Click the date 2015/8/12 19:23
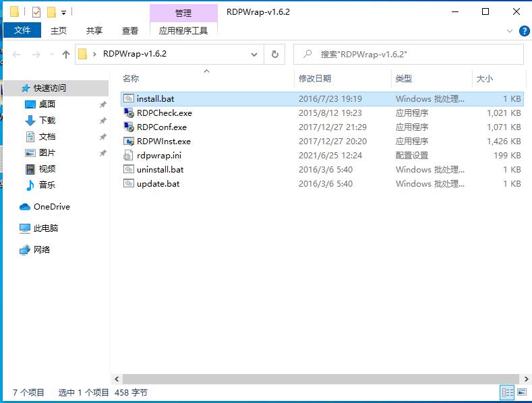The width and height of the screenshot is (532, 403). 330,113
